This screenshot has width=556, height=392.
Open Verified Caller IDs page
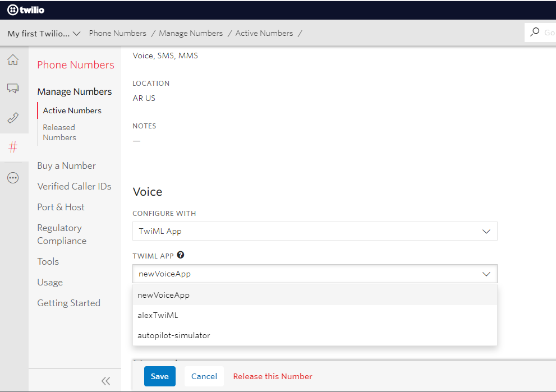[74, 186]
